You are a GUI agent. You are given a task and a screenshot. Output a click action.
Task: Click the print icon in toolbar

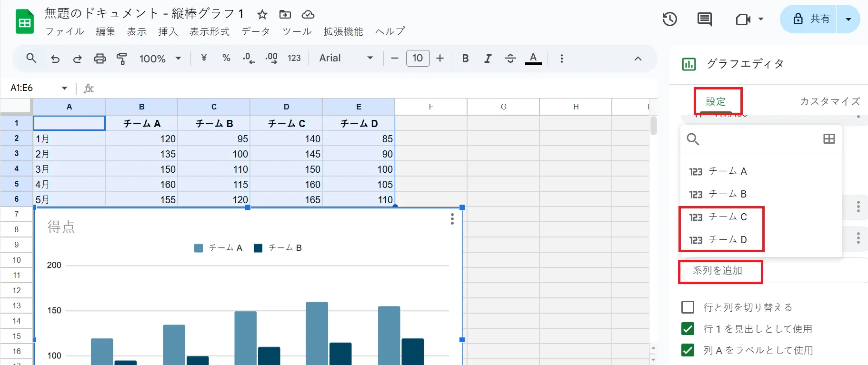(100, 59)
